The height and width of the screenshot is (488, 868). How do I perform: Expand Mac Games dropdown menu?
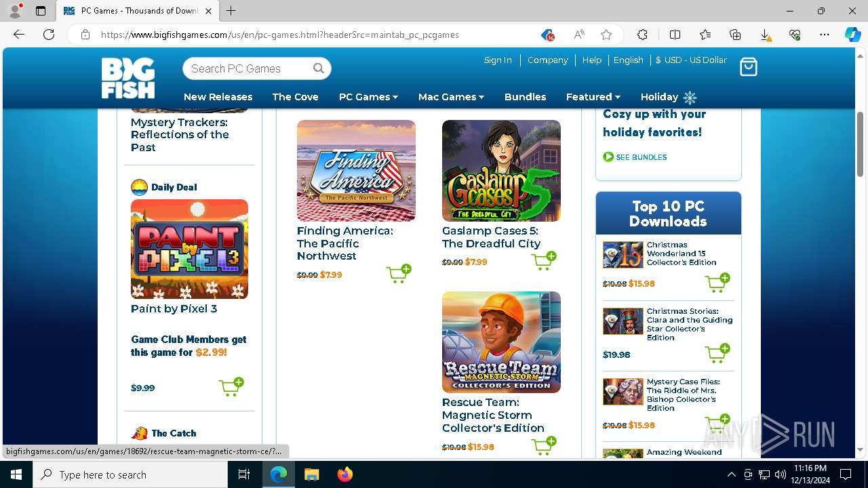pos(451,97)
